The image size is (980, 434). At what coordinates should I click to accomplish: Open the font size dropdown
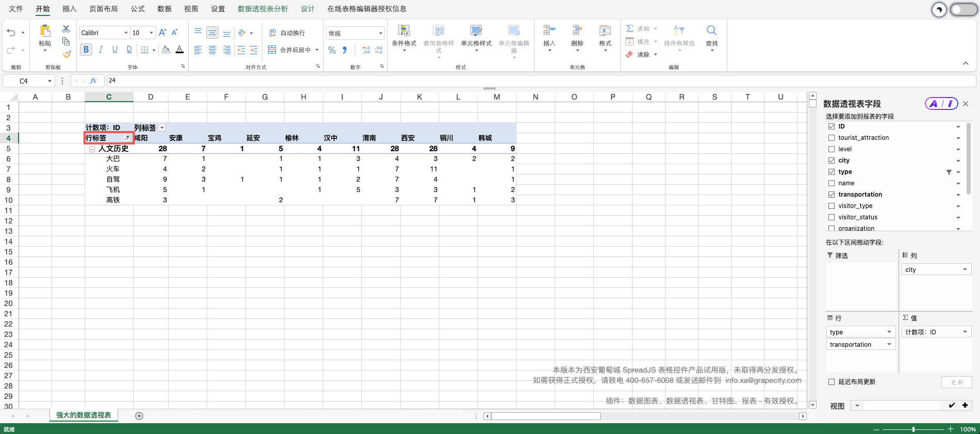click(x=152, y=33)
